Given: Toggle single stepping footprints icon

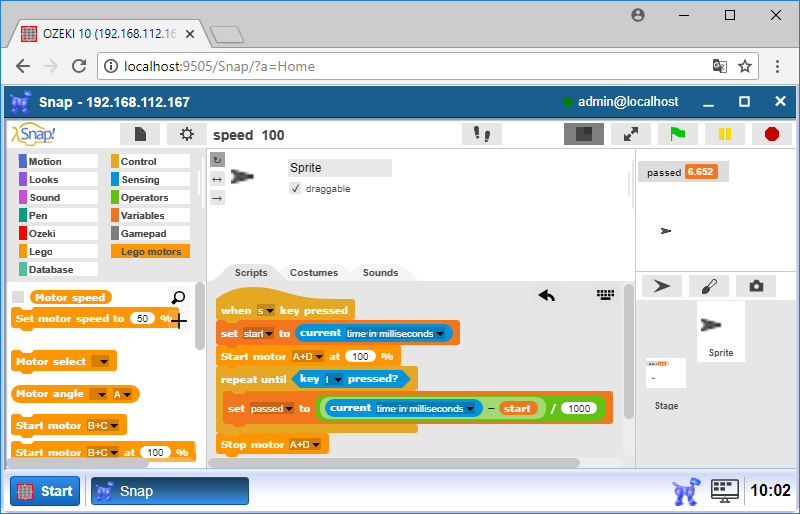Looking at the screenshot, I should point(482,134).
